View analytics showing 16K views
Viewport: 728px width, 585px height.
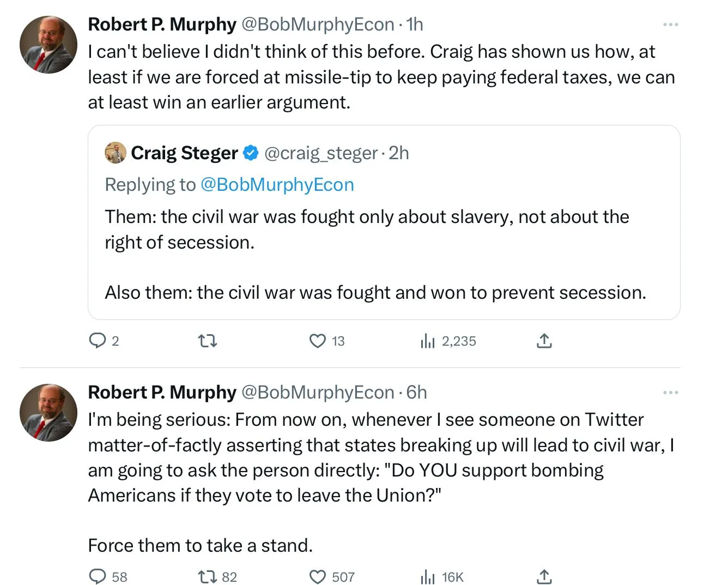pos(428,577)
